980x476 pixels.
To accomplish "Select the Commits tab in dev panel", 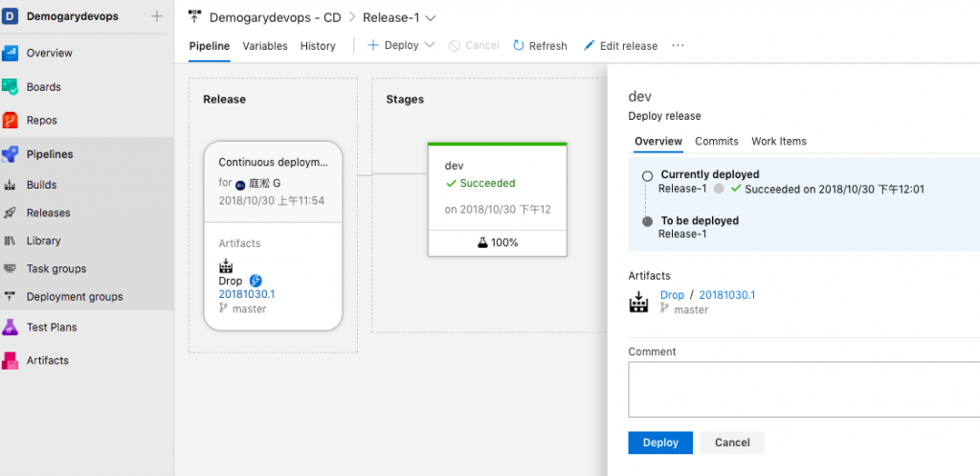I will (x=716, y=142).
